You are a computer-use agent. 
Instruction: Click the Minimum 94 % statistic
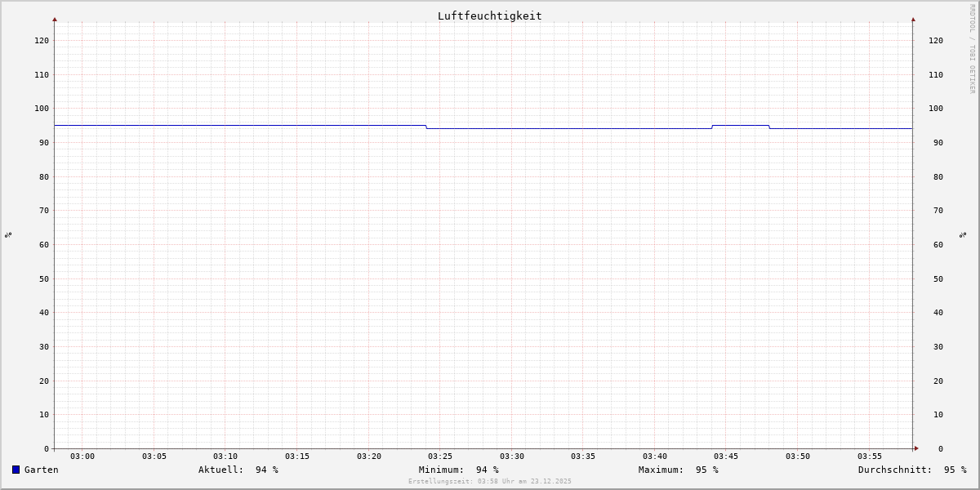(459, 470)
